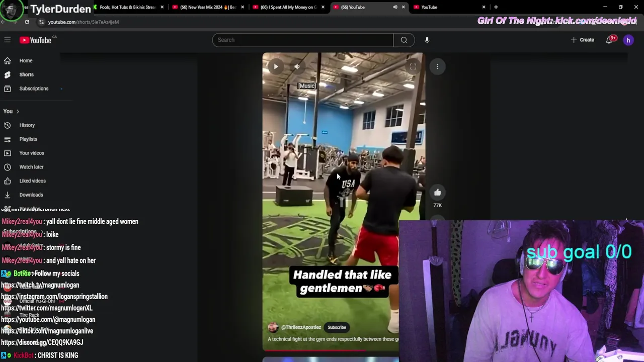This screenshot has height=362, width=644.
Task: Go to the YouTube logo home
Action: point(36,40)
